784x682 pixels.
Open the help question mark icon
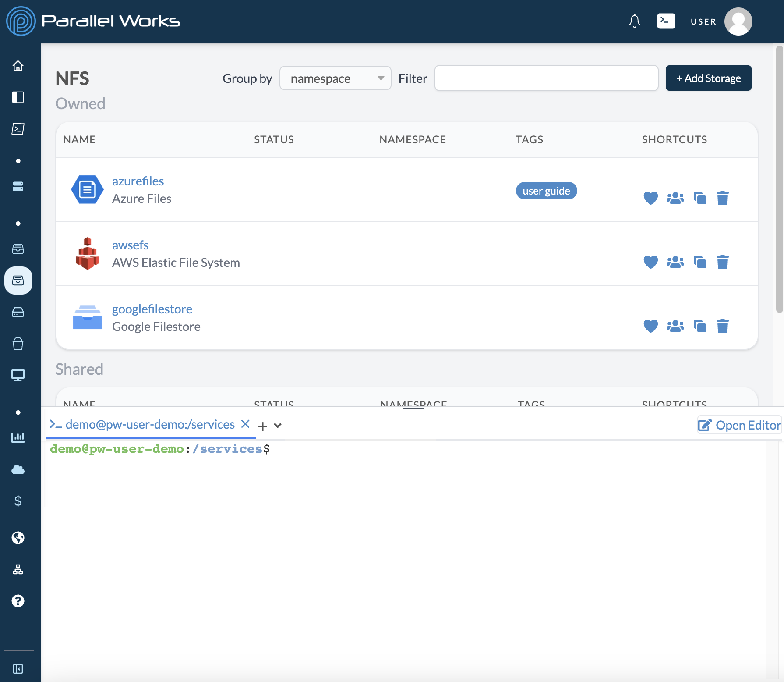pyautogui.click(x=18, y=601)
